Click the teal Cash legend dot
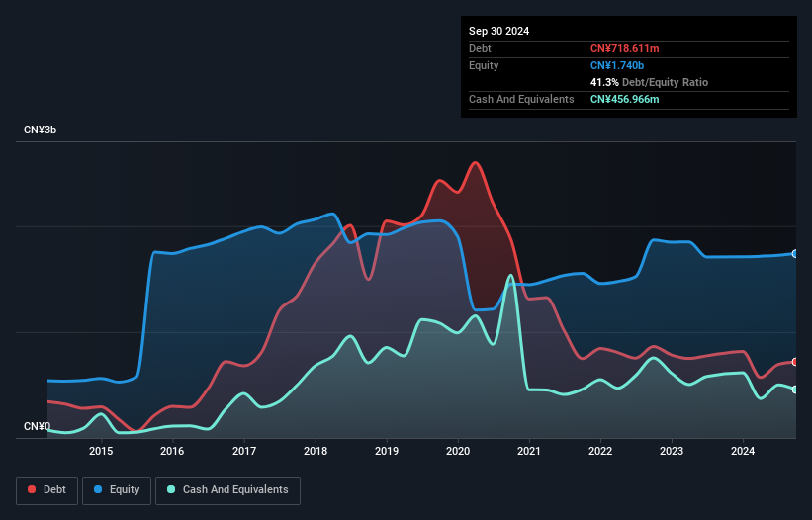The image size is (812, 520). click(x=171, y=489)
